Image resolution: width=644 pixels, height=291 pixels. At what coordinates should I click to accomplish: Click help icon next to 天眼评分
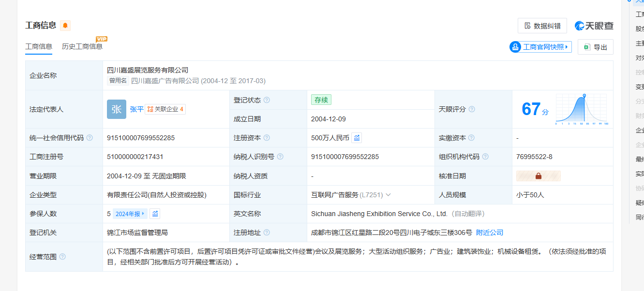coord(472,109)
